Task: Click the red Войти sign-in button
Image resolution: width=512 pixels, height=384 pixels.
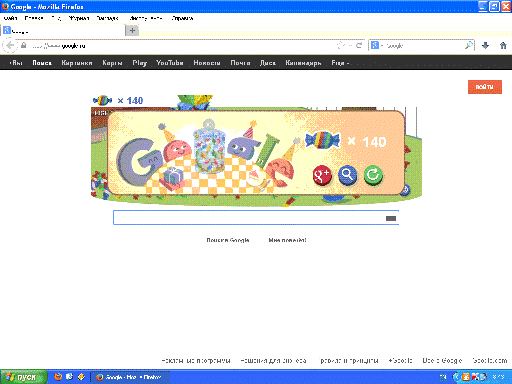Action: click(x=485, y=87)
